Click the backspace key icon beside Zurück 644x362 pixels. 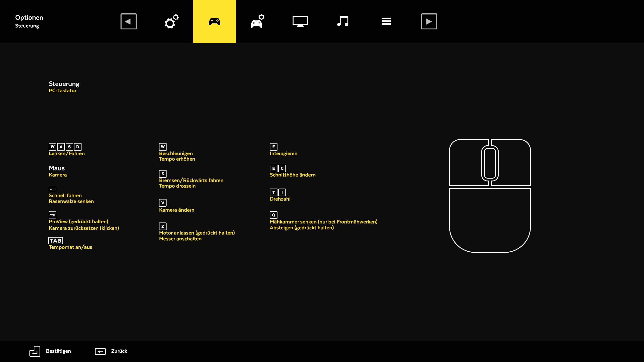click(x=100, y=351)
